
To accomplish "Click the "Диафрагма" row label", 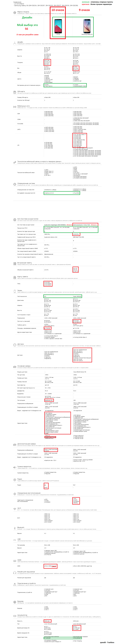I will [21, 391].
